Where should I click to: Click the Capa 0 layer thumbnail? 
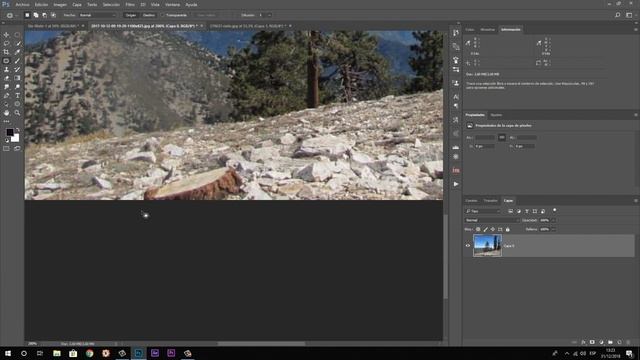coord(487,245)
